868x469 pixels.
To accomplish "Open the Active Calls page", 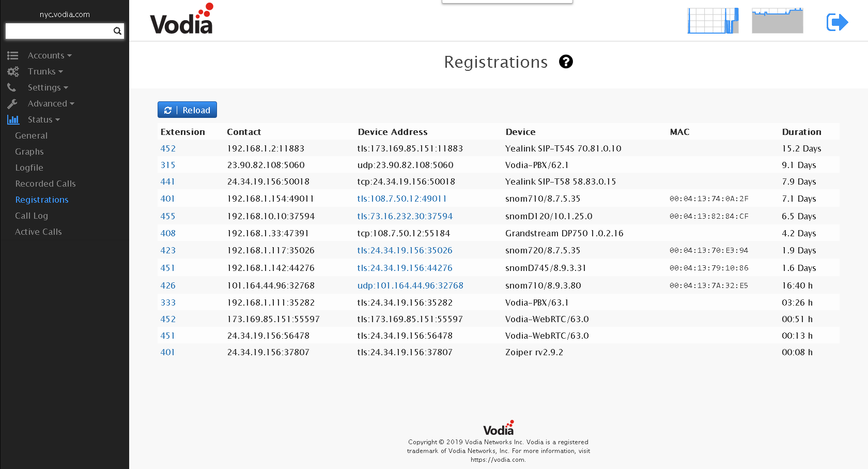I will (x=38, y=232).
